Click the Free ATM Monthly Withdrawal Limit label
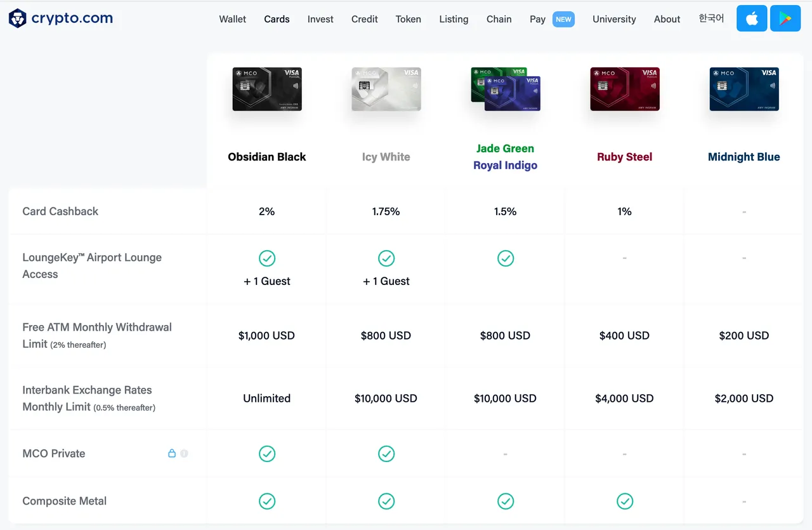Screen dimensions: 812x530 click(x=97, y=336)
